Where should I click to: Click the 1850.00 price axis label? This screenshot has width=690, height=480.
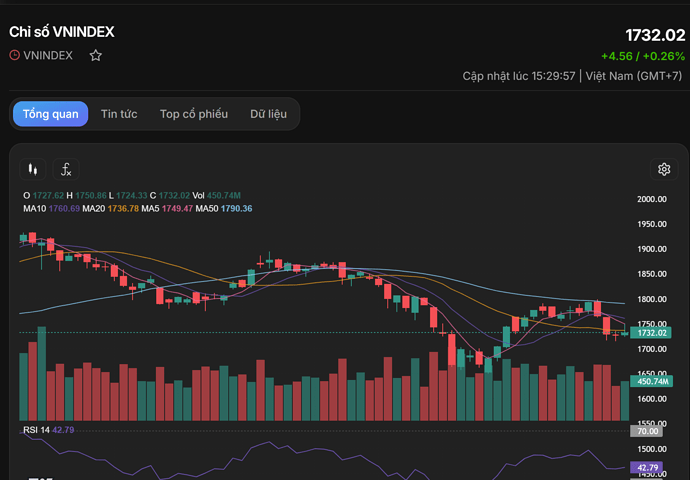pos(652,274)
